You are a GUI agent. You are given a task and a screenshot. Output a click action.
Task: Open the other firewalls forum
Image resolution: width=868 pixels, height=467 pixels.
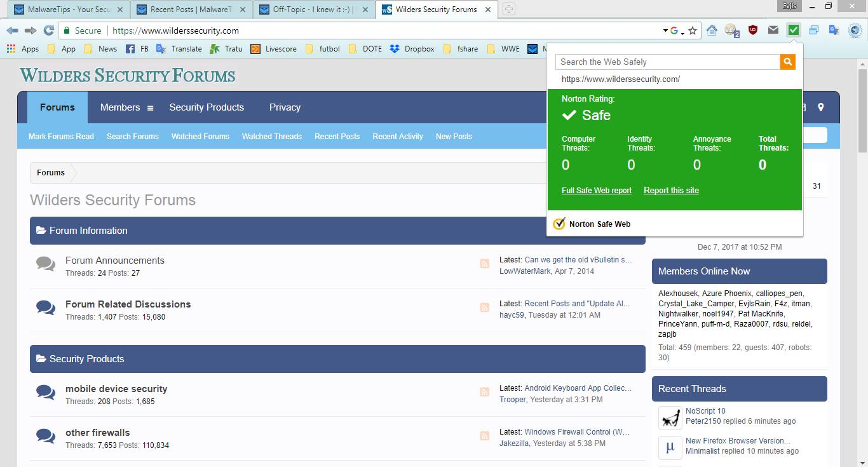[x=97, y=433]
